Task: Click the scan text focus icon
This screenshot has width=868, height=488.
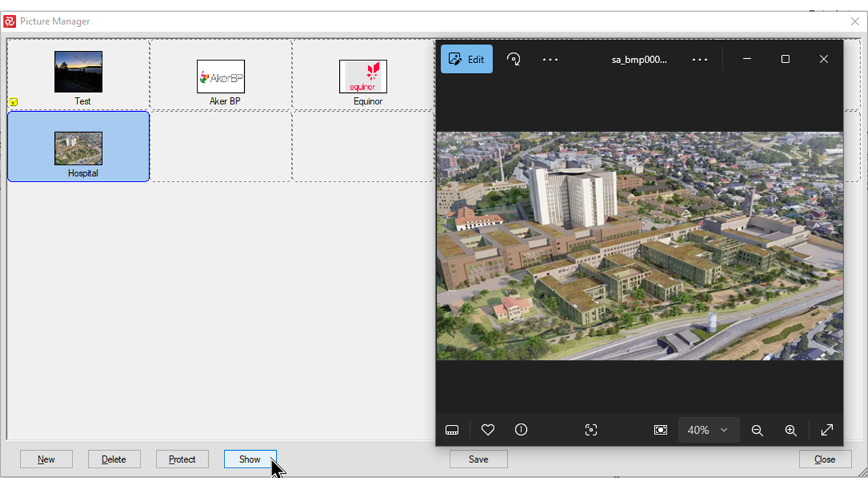Action: (x=591, y=430)
